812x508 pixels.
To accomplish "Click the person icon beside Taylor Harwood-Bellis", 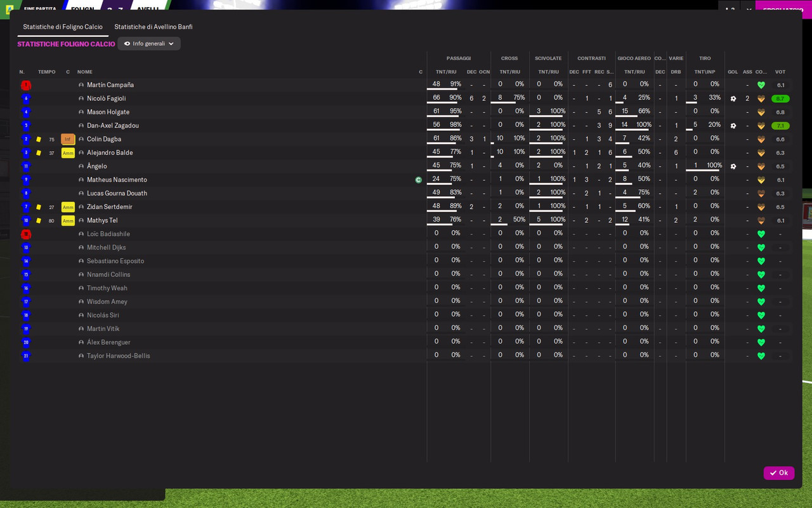I will coord(81,356).
